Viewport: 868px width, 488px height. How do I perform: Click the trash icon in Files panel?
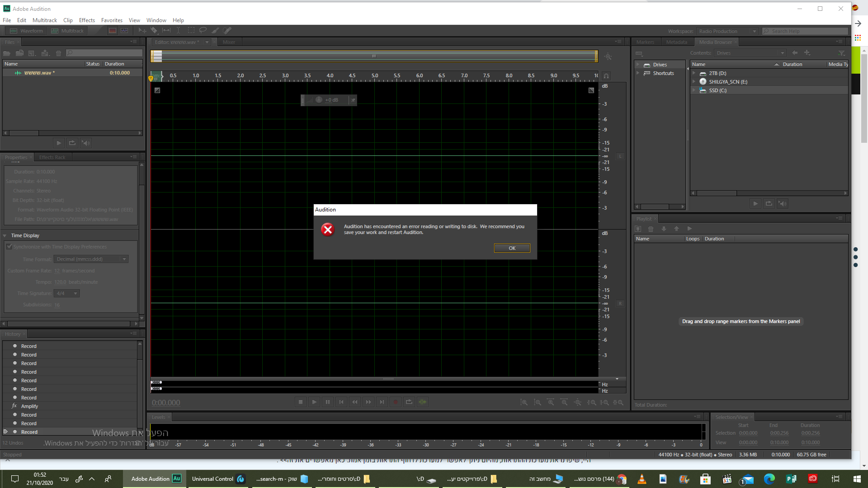pos(58,53)
